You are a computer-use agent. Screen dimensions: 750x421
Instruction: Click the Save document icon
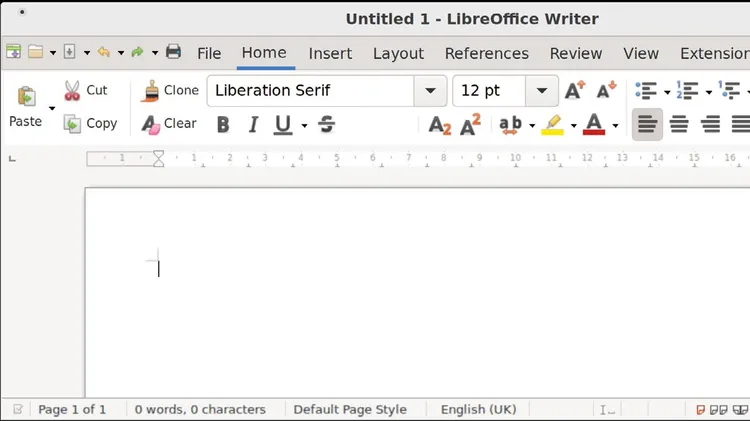tap(70, 52)
